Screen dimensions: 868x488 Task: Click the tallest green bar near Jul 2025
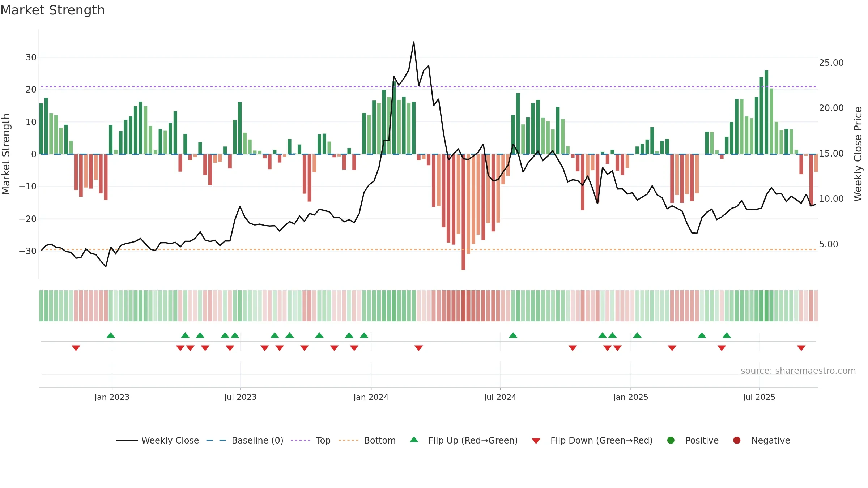coord(766,112)
